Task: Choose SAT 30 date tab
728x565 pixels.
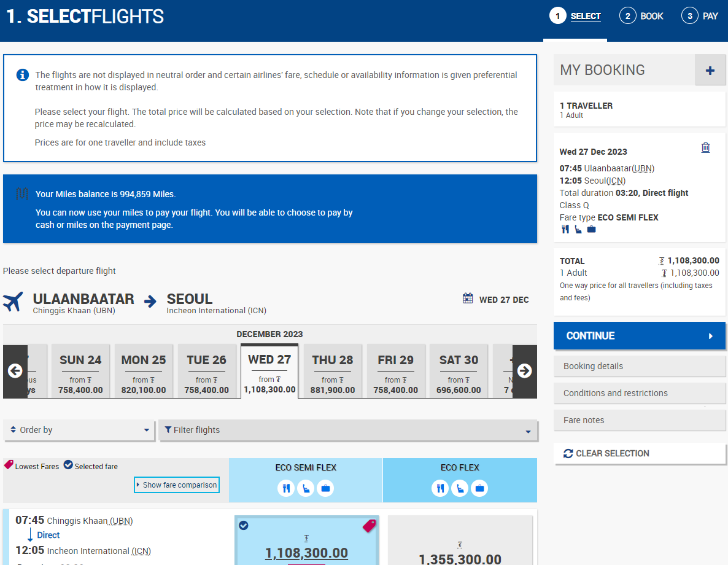Action: click(459, 372)
